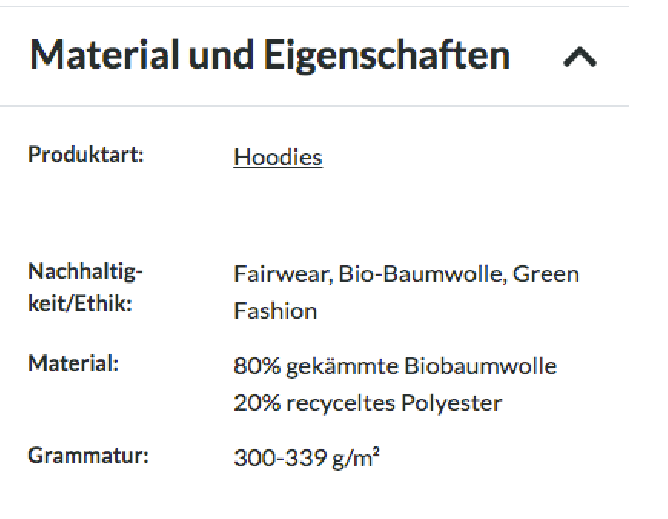The image size is (668, 519).
Task: Click the Grammatur label
Action: coord(88,457)
